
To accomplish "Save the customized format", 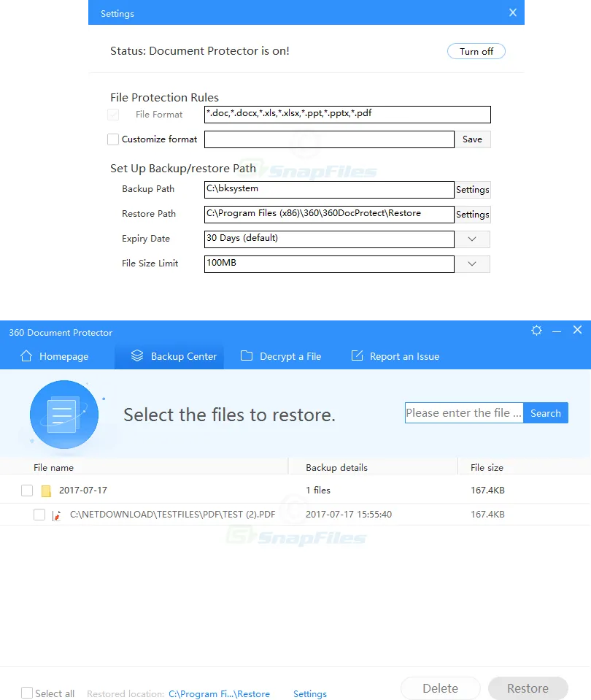I will [x=472, y=139].
